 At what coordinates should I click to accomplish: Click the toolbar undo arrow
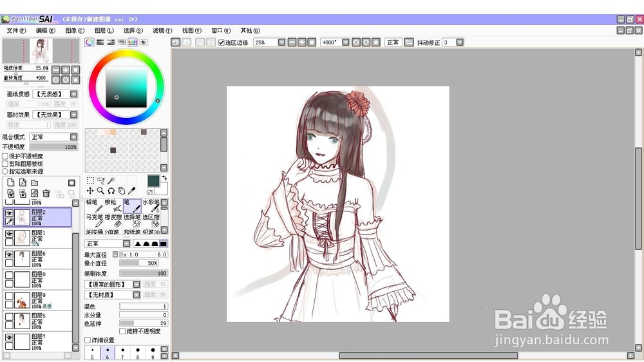(x=176, y=43)
